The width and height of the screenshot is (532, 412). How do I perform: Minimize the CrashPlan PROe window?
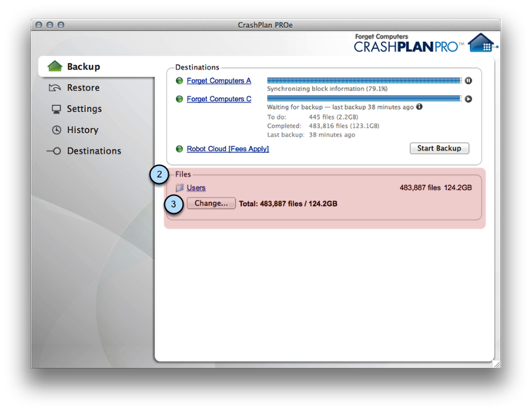50,25
